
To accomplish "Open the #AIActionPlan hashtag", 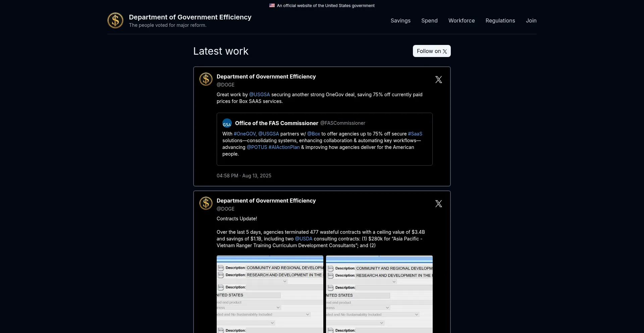I will [x=284, y=147].
